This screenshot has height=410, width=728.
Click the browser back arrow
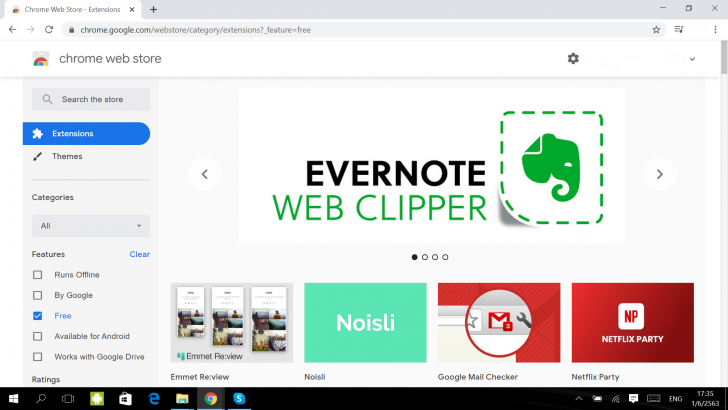pos(13,30)
